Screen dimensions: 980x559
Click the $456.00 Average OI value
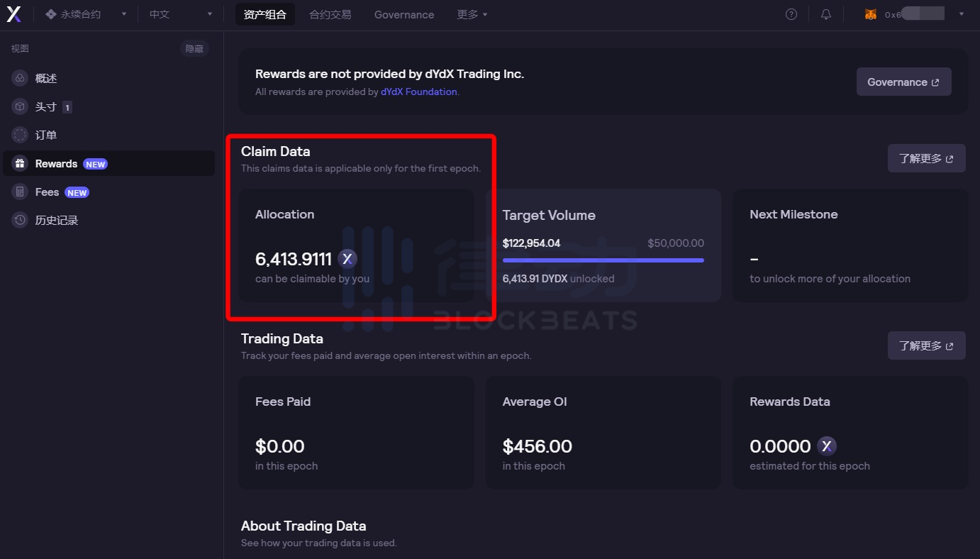pos(537,446)
